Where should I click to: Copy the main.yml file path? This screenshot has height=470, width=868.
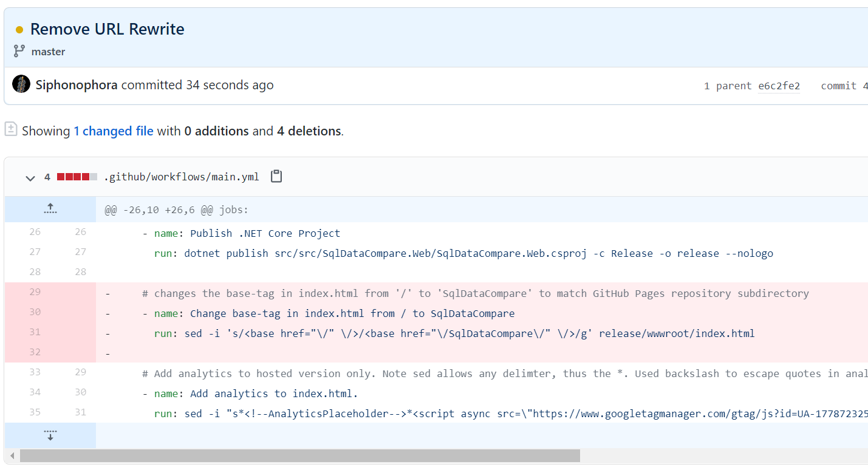(276, 177)
